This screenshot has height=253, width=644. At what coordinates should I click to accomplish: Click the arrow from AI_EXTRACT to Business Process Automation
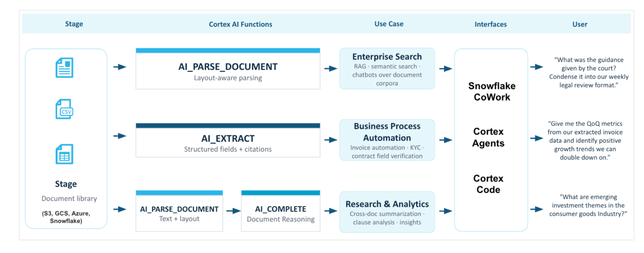click(x=331, y=140)
